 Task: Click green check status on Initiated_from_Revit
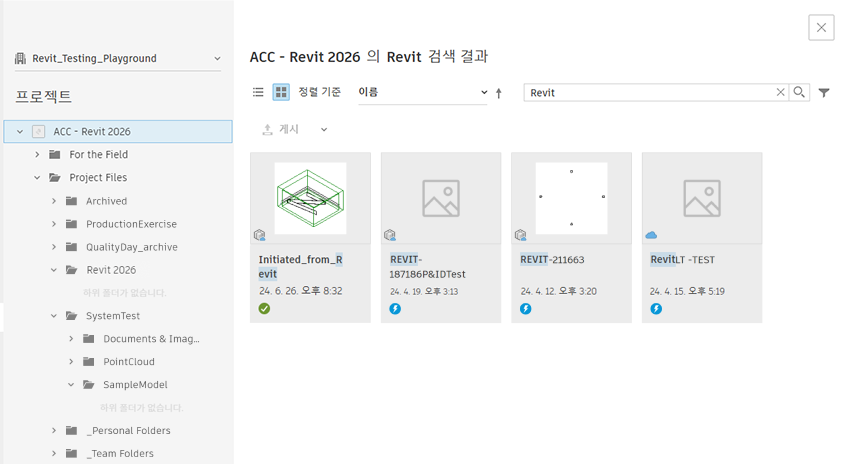coord(264,309)
